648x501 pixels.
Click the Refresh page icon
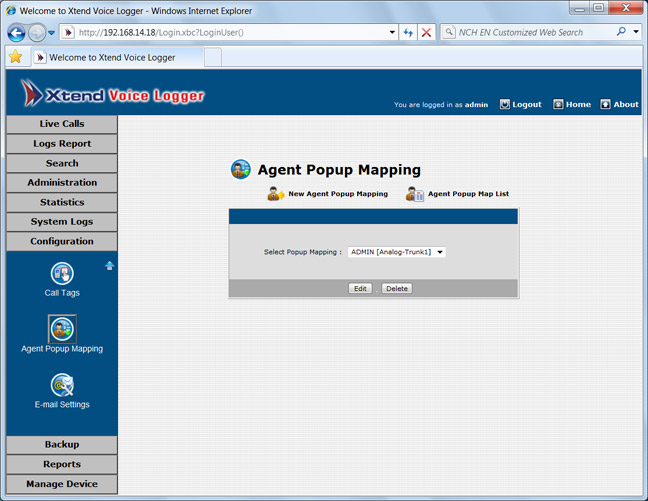[408, 32]
